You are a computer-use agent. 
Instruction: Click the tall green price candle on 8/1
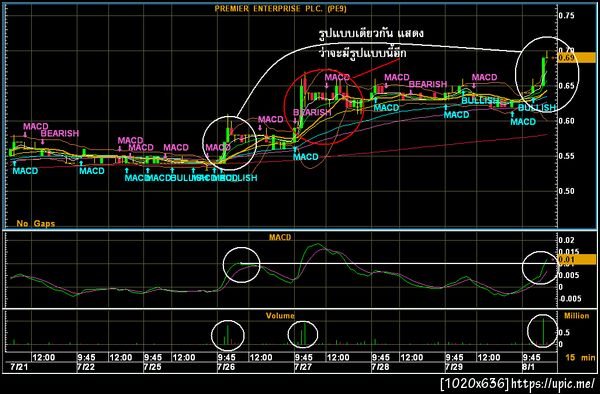click(543, 71)
